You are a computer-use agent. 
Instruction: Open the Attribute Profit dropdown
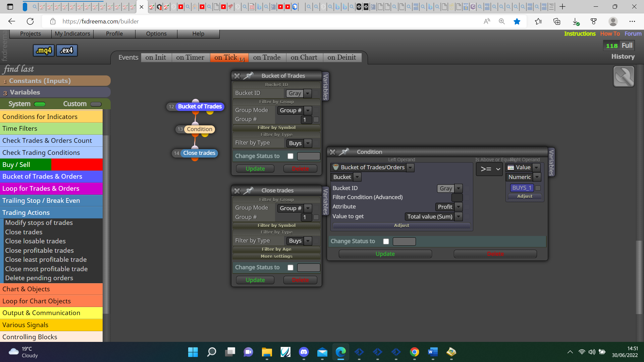(x=449, y=207)
